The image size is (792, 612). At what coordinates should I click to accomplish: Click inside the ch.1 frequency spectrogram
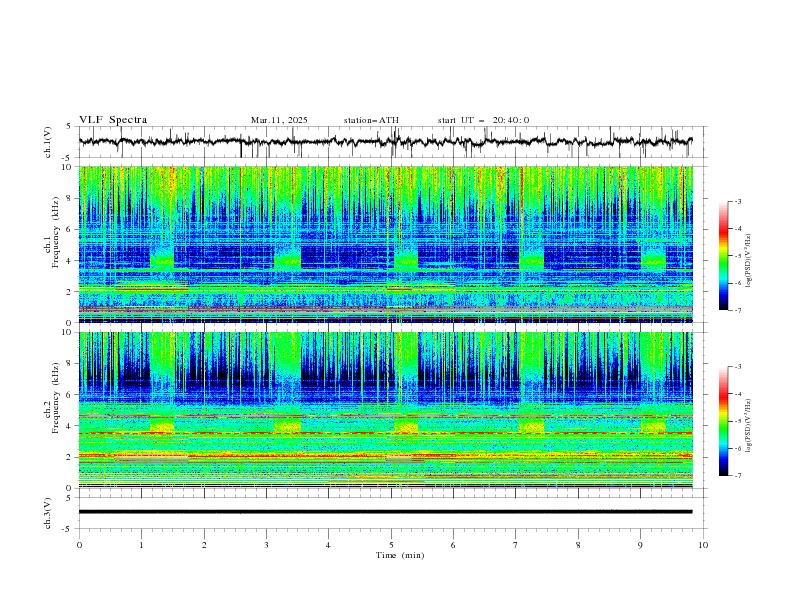pos(386,244)
